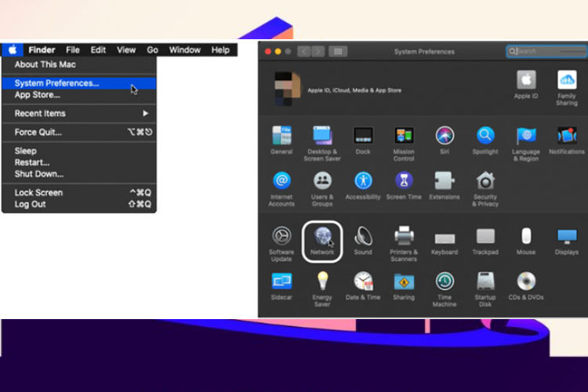Screen dimensions: 588x392
Task: Open the Finder menu
Action: click(x=42, y=50)
